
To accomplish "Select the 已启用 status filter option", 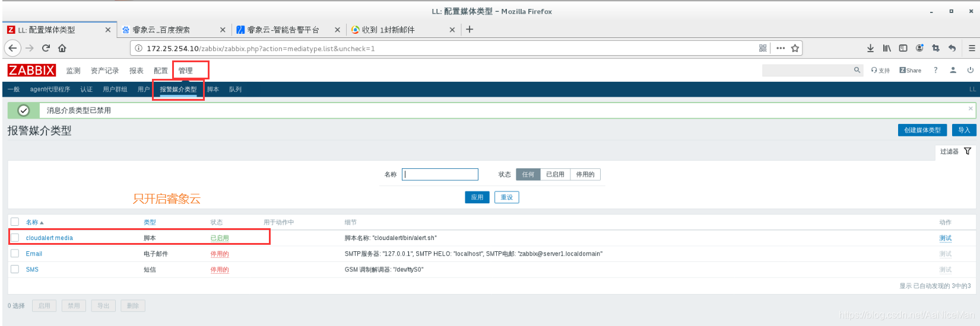I will click(555, 174).
